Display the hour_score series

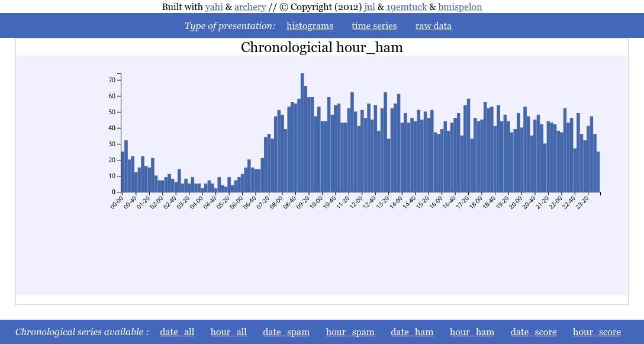[597, 332]
